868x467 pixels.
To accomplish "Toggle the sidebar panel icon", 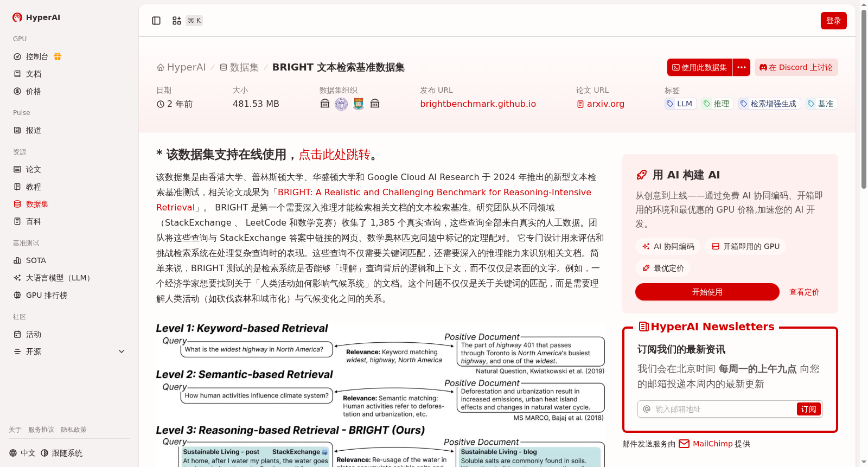I will coord(156,21).
